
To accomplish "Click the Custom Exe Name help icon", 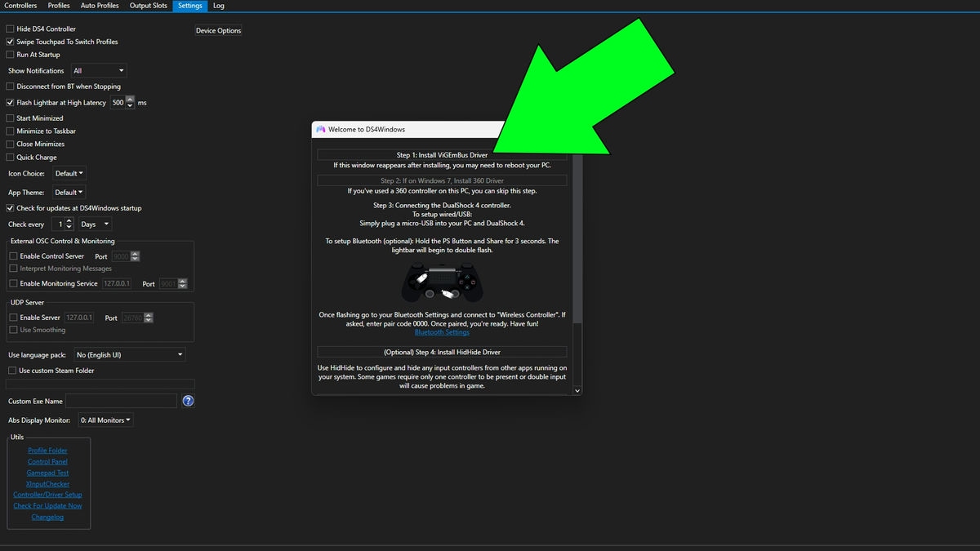I will 187,401.
